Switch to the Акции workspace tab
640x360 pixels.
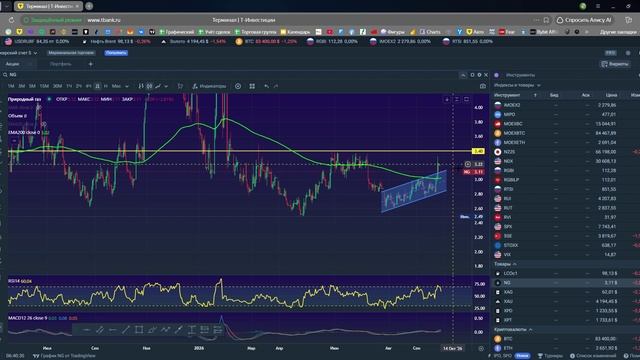[x=12, y=64]
